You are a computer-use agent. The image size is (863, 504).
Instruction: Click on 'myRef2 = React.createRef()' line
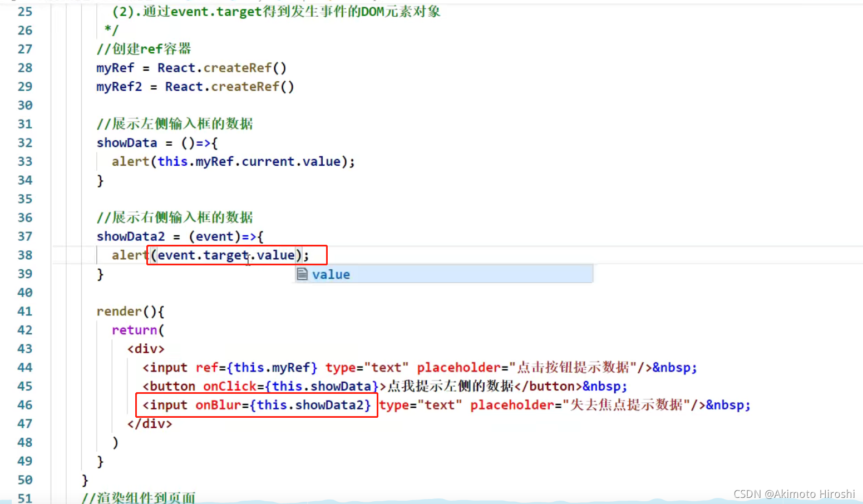pyautogui.click(x=195, y=87)
